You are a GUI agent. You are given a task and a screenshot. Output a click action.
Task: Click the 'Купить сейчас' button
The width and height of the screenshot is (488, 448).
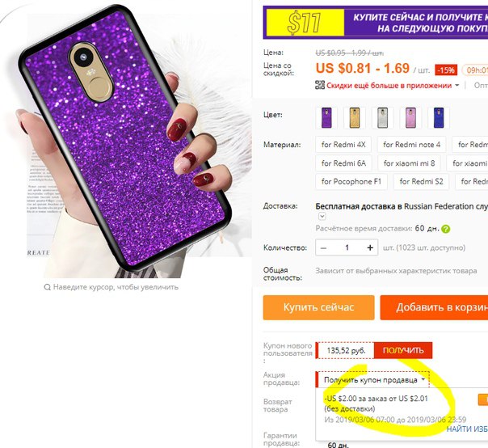tap(318, 307)
